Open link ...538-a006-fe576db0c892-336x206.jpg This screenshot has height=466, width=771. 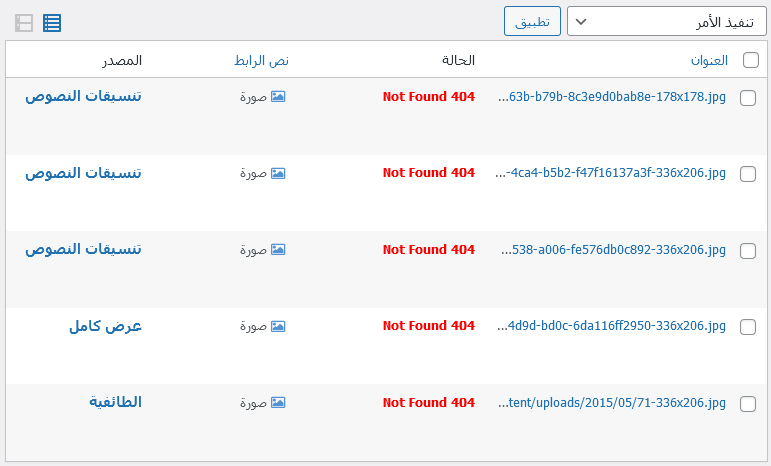(x=613, y=250)
